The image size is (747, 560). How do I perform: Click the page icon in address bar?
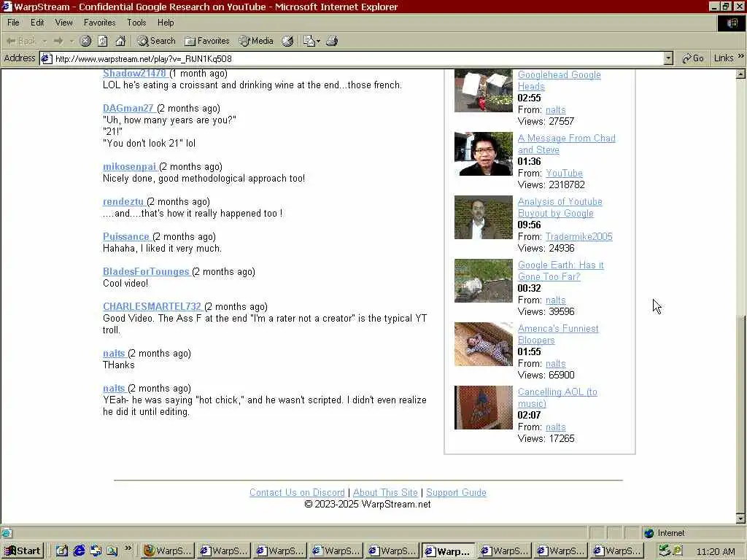point(46,58)
